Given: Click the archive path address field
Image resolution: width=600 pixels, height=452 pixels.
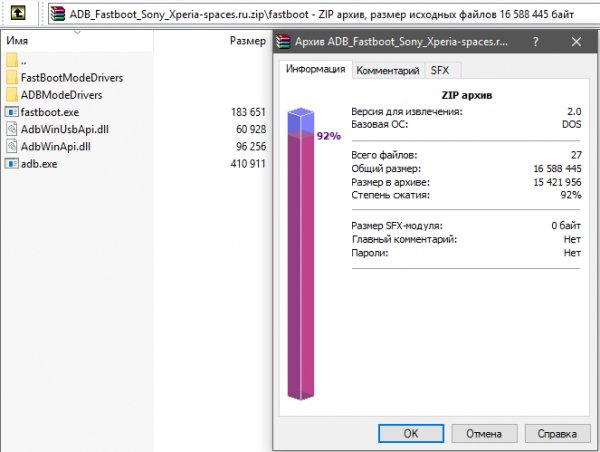Looking at the screenshot, I should [x=323, y=14].
